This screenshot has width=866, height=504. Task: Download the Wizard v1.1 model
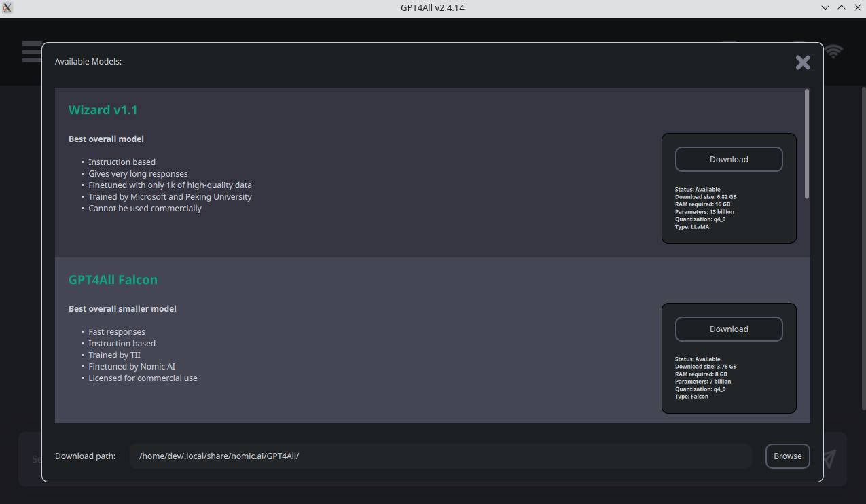click(x=728, y=159)
